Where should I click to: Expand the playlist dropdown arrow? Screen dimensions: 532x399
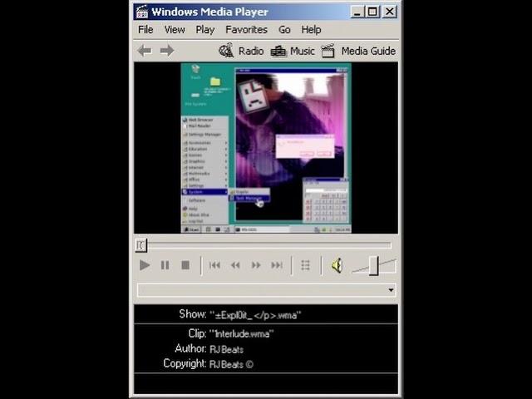391,290
